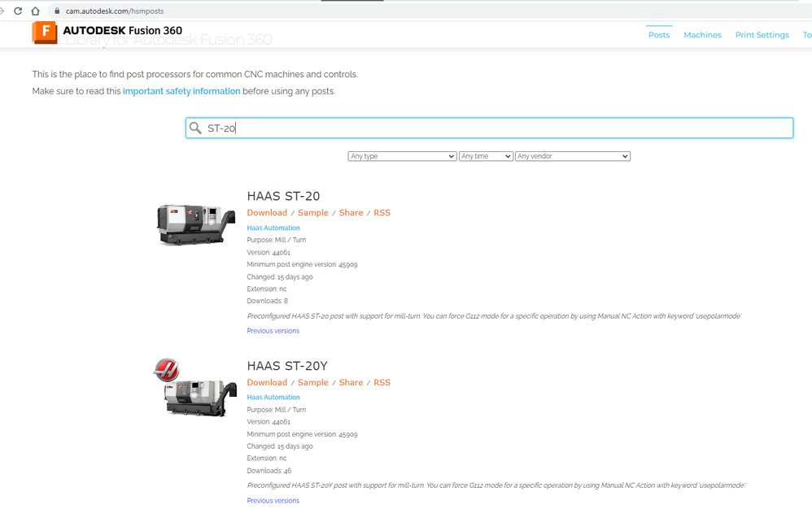Screen dimensions: 812x509
Task: Click the HAAS ST-20 machine thumbnail
Action: [x=196, y=224]
